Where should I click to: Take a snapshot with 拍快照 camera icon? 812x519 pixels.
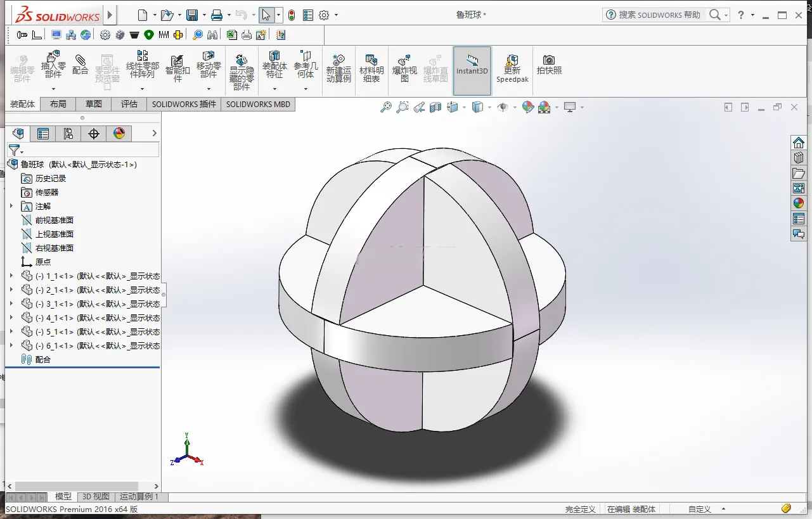(549, 65)
